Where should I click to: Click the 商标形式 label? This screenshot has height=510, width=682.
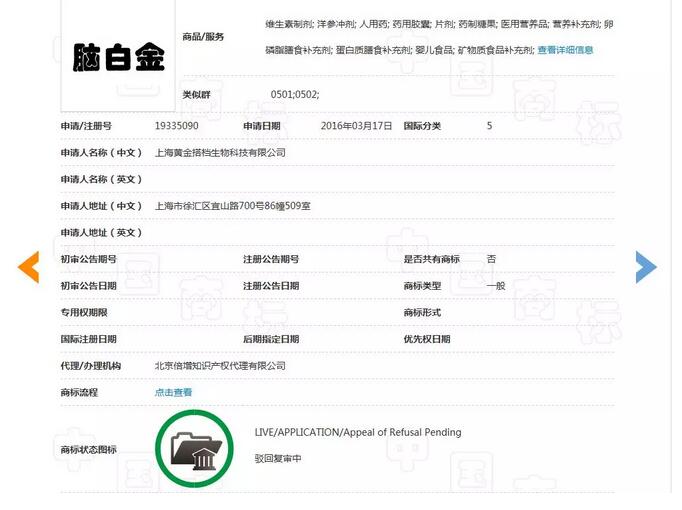[x=422, y=313]
